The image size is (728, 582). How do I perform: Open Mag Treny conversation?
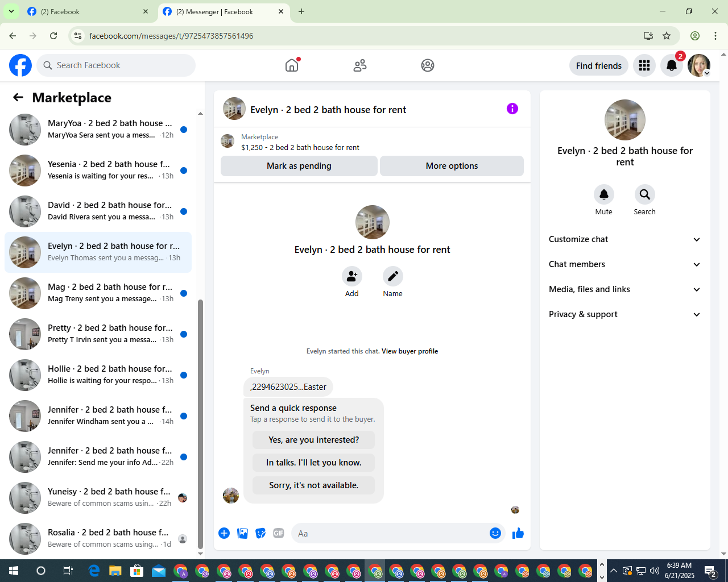tap(98, 293)
